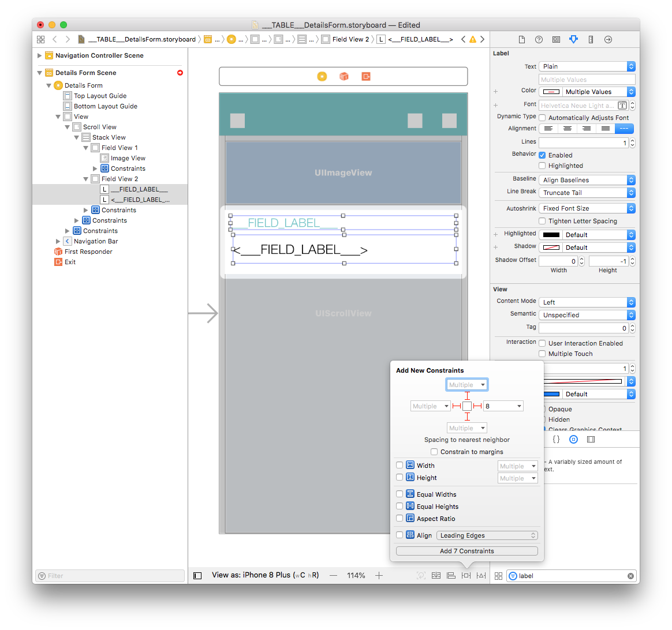Open the Connections inspector

pyautogui.click(x=608, y=39)
